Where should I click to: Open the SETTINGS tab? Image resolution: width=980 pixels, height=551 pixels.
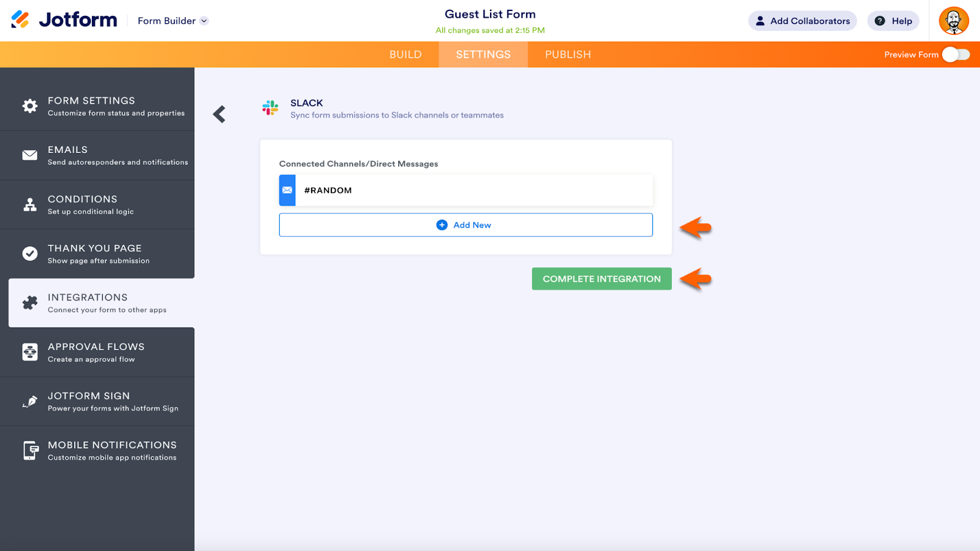click(x=483, y=54)
